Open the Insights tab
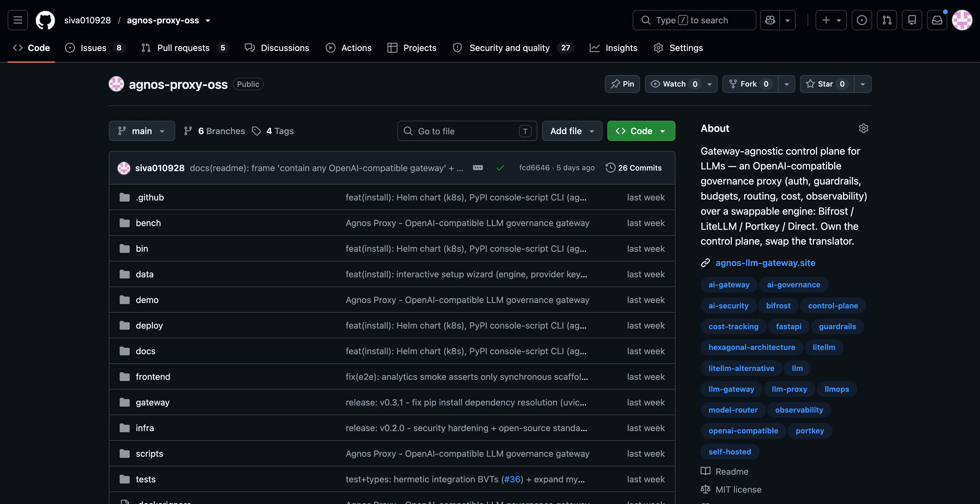Image resolution: width=980 pixels, height=504 pixels. tap(613, 48)
